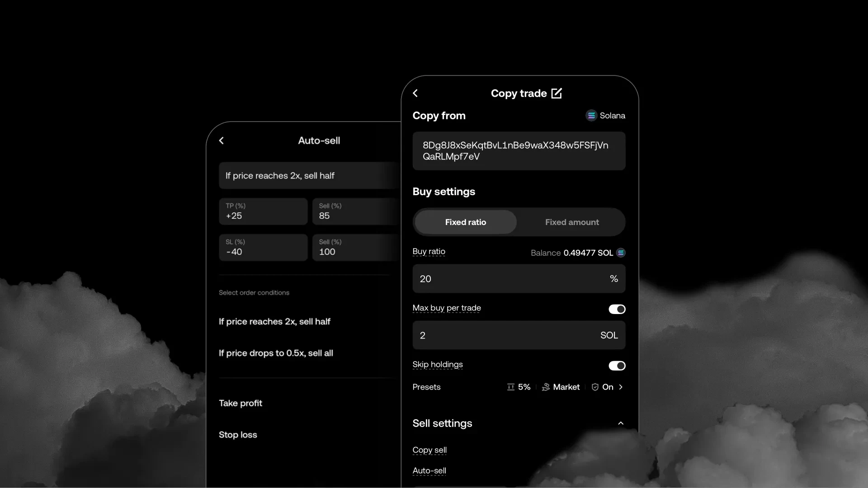
Task: Tap the Solana network name
Action: tap(612, 116)
